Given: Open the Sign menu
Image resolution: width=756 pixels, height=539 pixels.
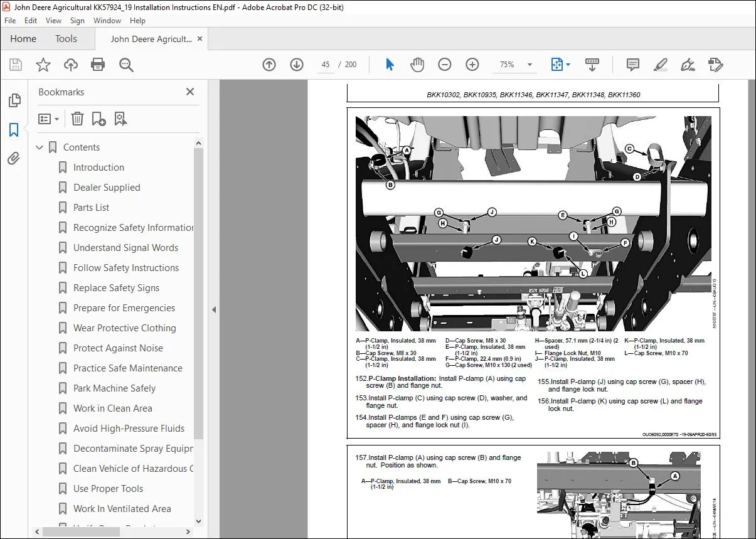Looking at the screenshot, I should (77, 21).
